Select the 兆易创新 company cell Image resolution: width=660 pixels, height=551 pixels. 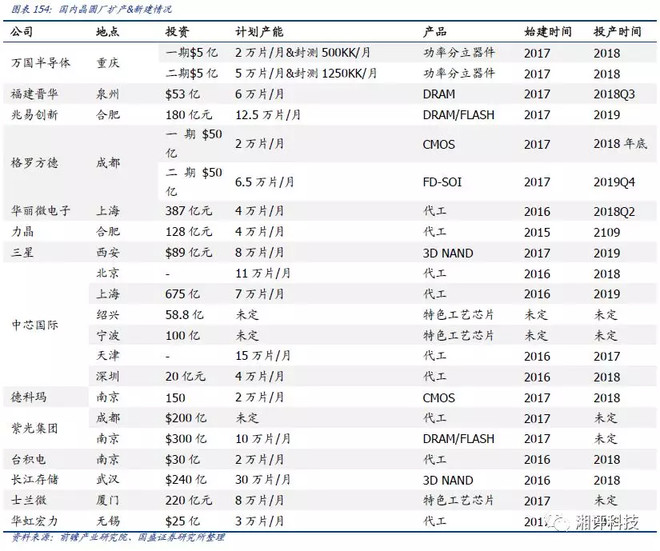click(34, 114)
